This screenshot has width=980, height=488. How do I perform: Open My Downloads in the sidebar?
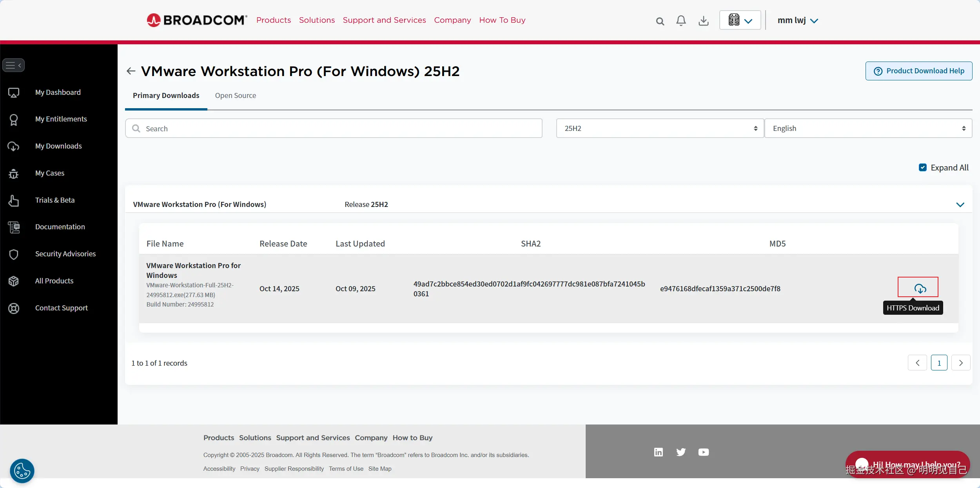click(58, 146)
